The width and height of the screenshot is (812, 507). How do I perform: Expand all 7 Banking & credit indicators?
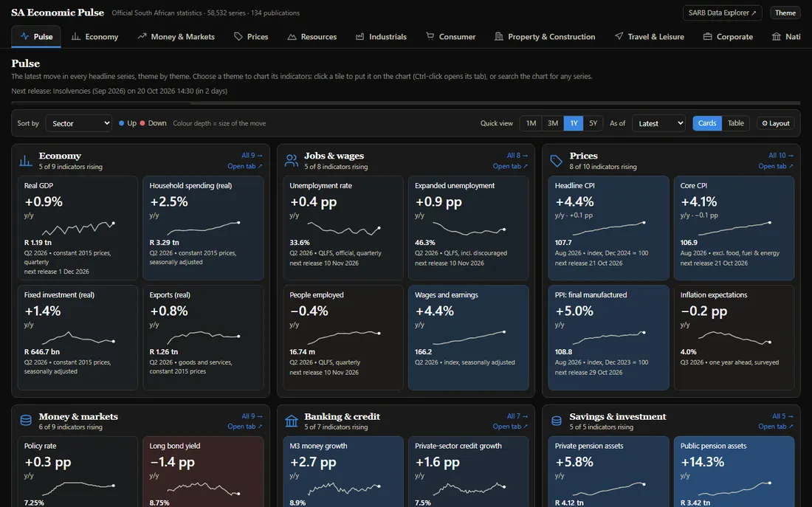517,415
